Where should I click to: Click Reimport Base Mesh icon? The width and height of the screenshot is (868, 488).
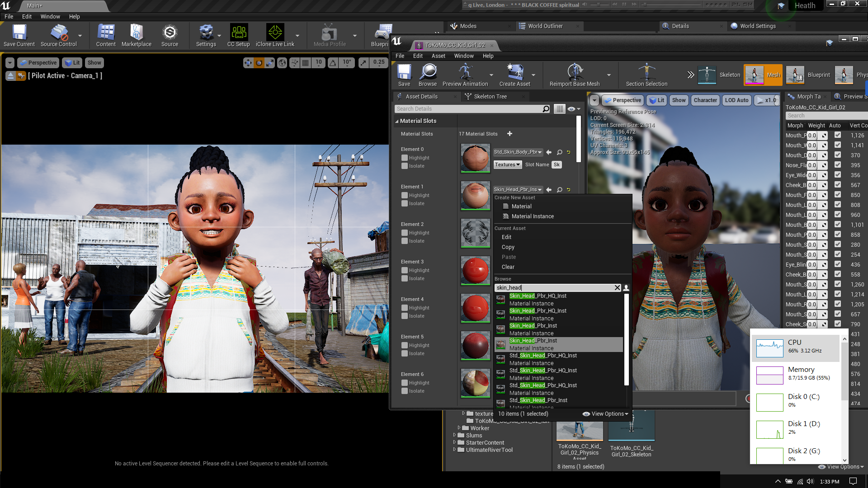click(575, 75)
